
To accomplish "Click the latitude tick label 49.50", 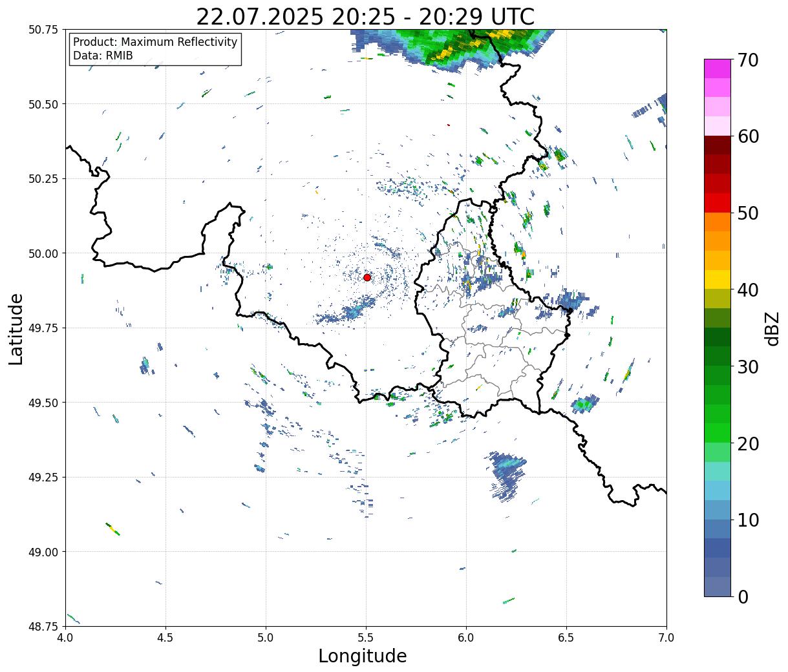I will 43,403.
